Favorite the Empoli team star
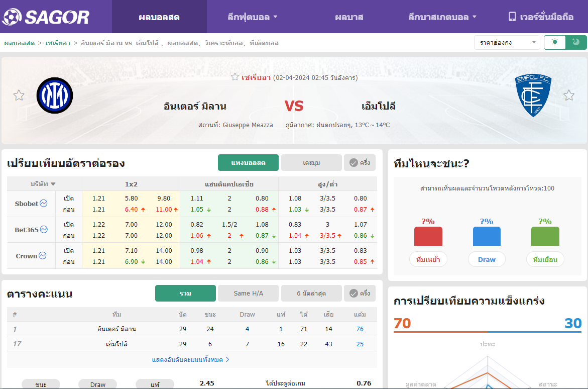 click(x=569, y=95)
